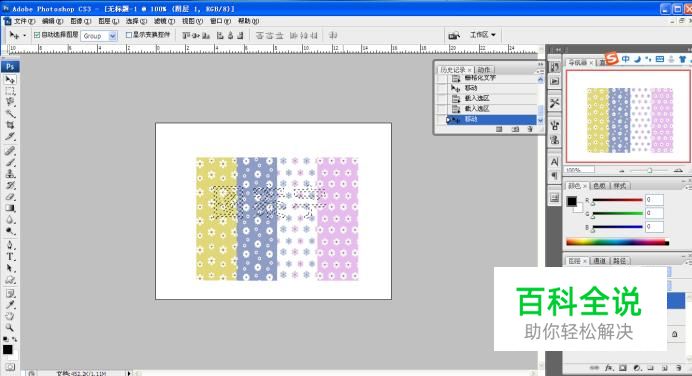This screenshot has height=376, width=692.
Task: Click the Navigator zoom slider
Action: (650, 170)
